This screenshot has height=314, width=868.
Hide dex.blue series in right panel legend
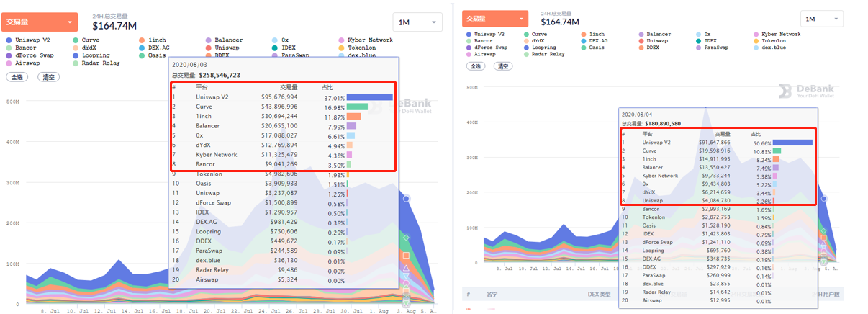(x=769, y=48)
